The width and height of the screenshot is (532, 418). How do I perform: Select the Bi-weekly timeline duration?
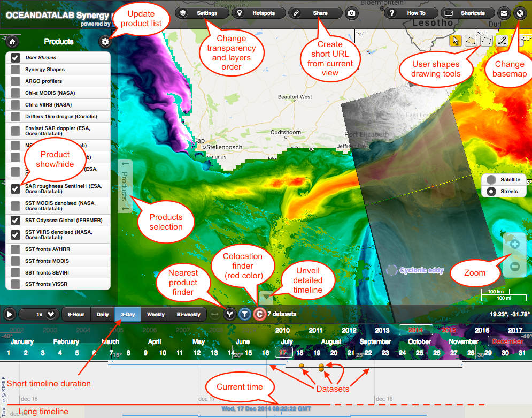pyautogui.click(x=188, y=314)
